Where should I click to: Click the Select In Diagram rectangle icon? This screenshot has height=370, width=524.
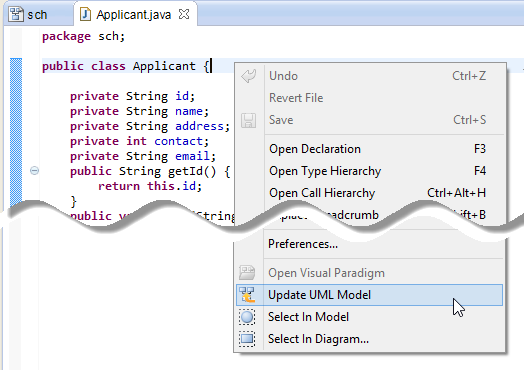click(x=247, y=339)
